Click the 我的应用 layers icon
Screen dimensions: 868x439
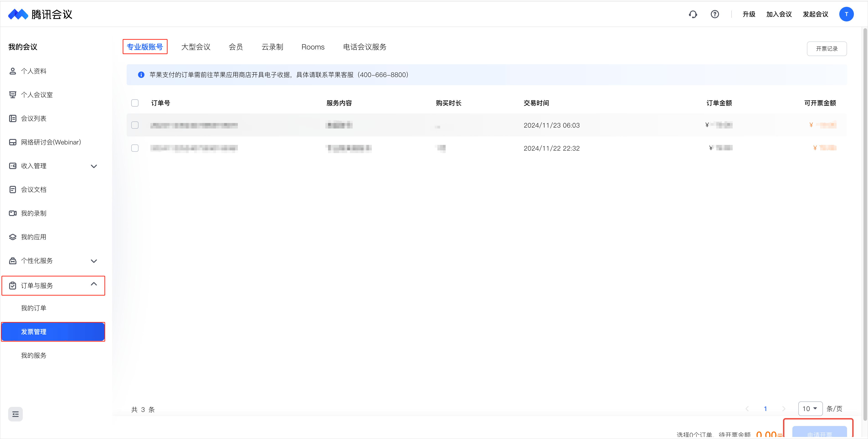coord(13,237)
